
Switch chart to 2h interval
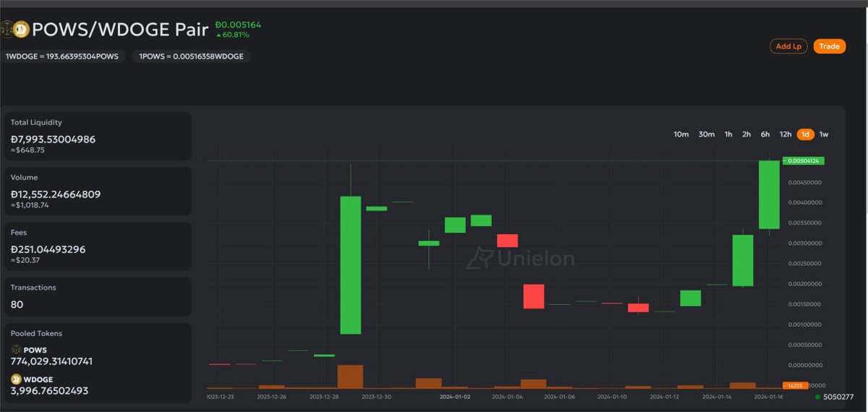point(746,135)
